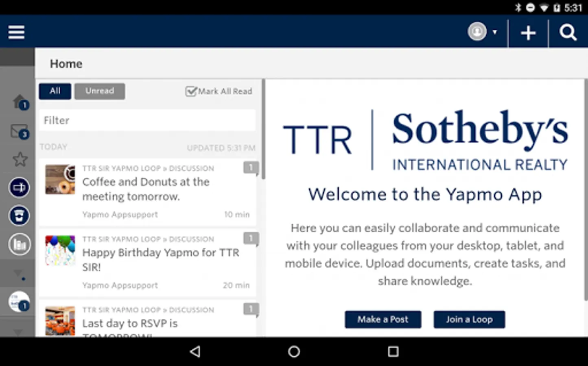Focus the Filter input field

click(x=147, y=120)
